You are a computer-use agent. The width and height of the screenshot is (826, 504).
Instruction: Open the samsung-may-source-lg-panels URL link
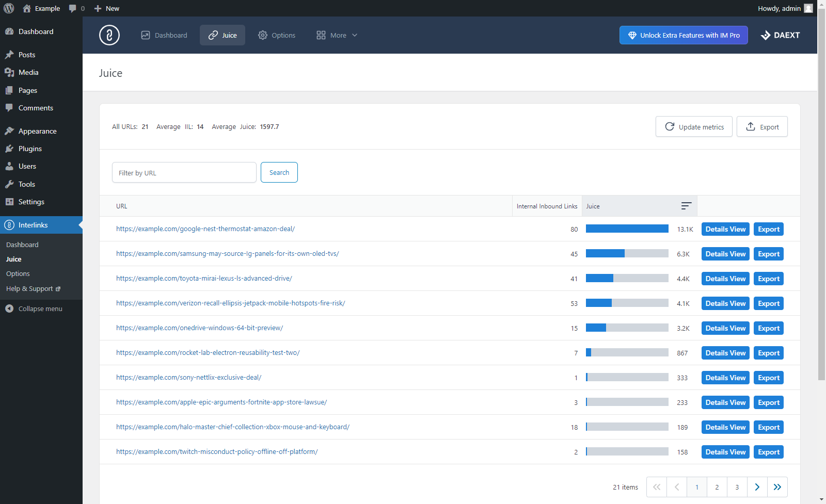click(228, 253)
